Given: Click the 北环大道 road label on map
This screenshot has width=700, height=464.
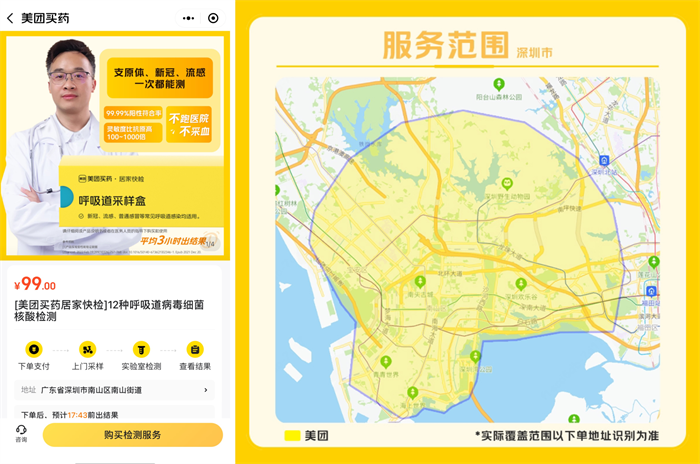Looking at the screenshot, I should point(450,273).
